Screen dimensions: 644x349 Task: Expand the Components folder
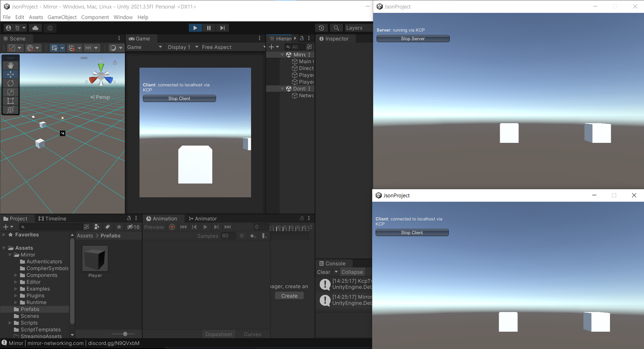tap(16, 275)
